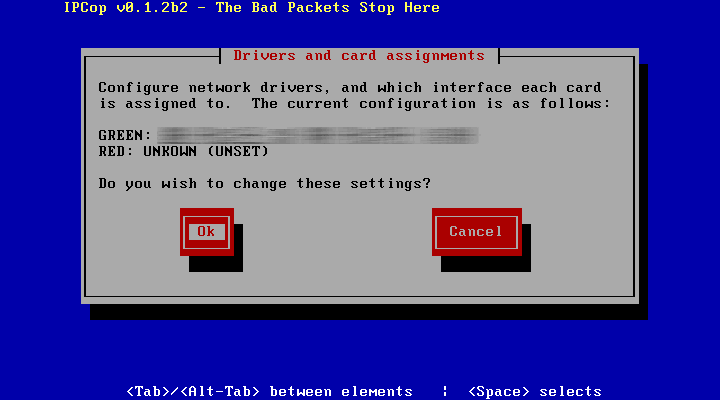Click 'between elements' footer text

click(x=341, y=392)
